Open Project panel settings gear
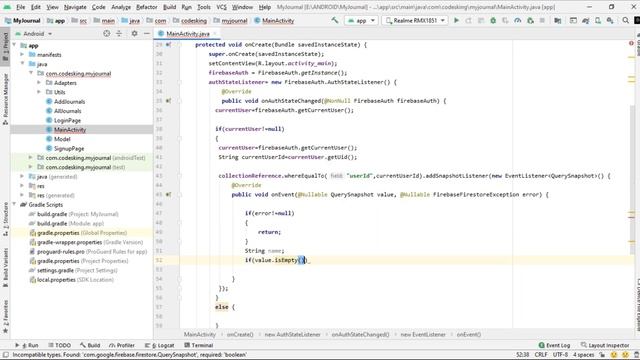This screenshot has width=640, height=360. 134,33
